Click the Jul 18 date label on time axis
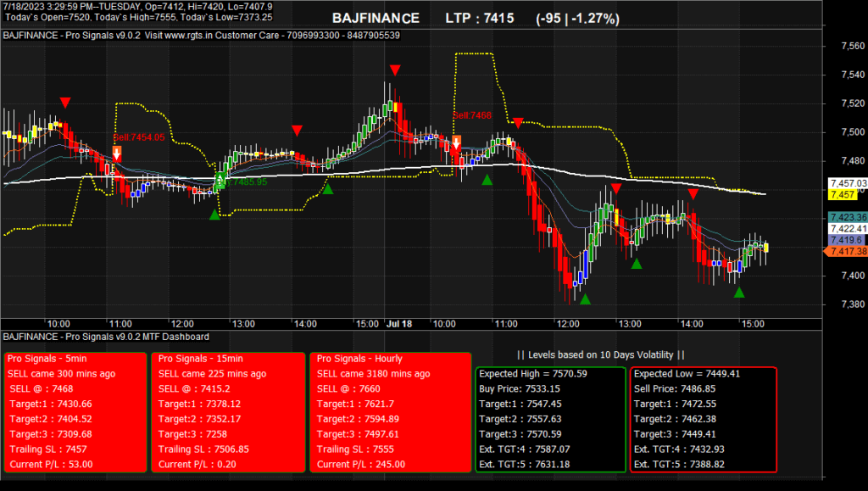Image resolution: width=868 pixels, height=491 pixels. 399,324
